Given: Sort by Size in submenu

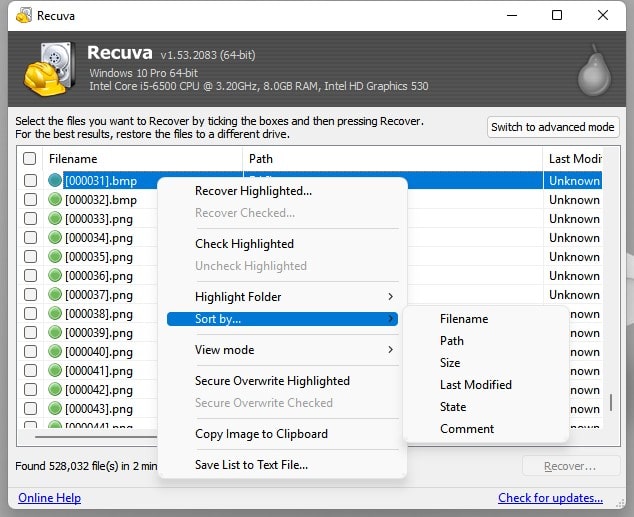Looking at the screenshot, I should coord(485,363).
